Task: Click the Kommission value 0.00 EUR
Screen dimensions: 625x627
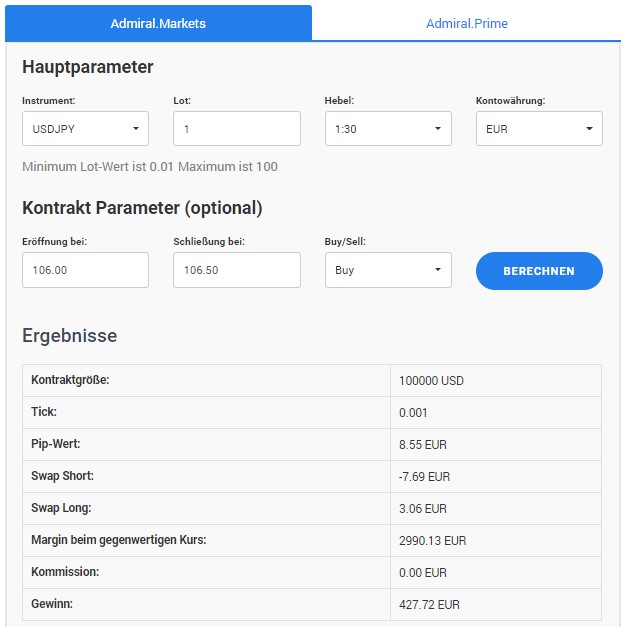Action: 422,573
